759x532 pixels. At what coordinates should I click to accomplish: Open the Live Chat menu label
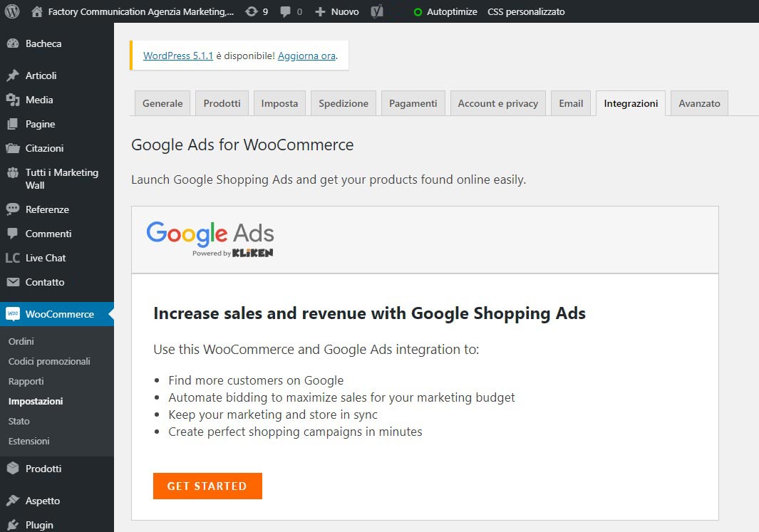click(x=45, y=258)
